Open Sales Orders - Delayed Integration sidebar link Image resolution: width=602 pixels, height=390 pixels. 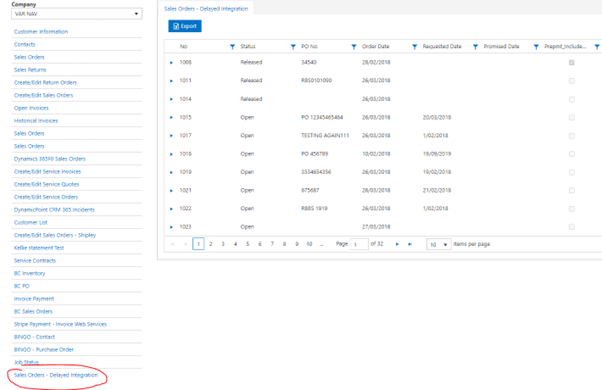[x=56, y=375]
